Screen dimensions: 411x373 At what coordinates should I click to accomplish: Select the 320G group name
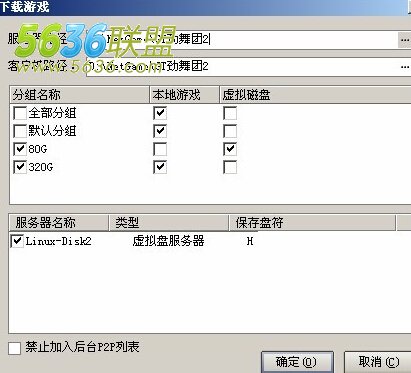[41, 167]
